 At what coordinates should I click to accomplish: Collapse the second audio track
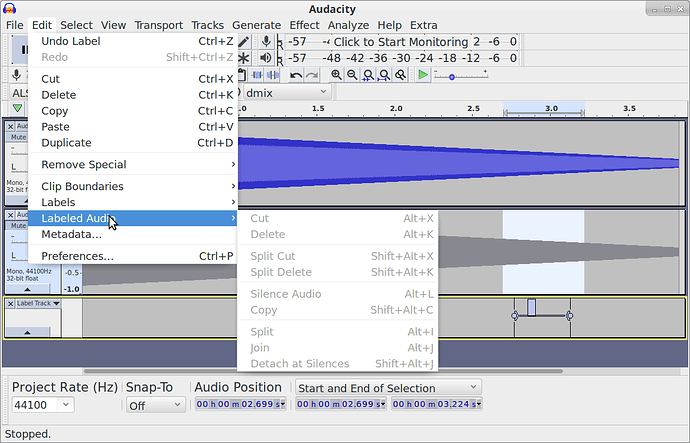[x=27, y=289]
